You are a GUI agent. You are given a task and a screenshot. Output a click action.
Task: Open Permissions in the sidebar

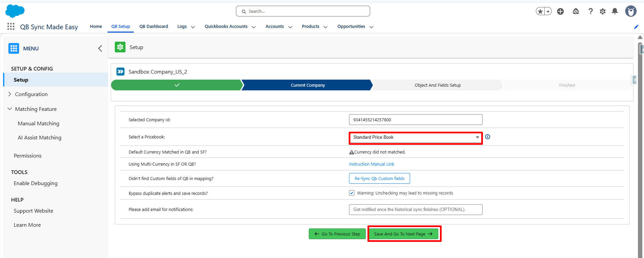click(28, 156)
